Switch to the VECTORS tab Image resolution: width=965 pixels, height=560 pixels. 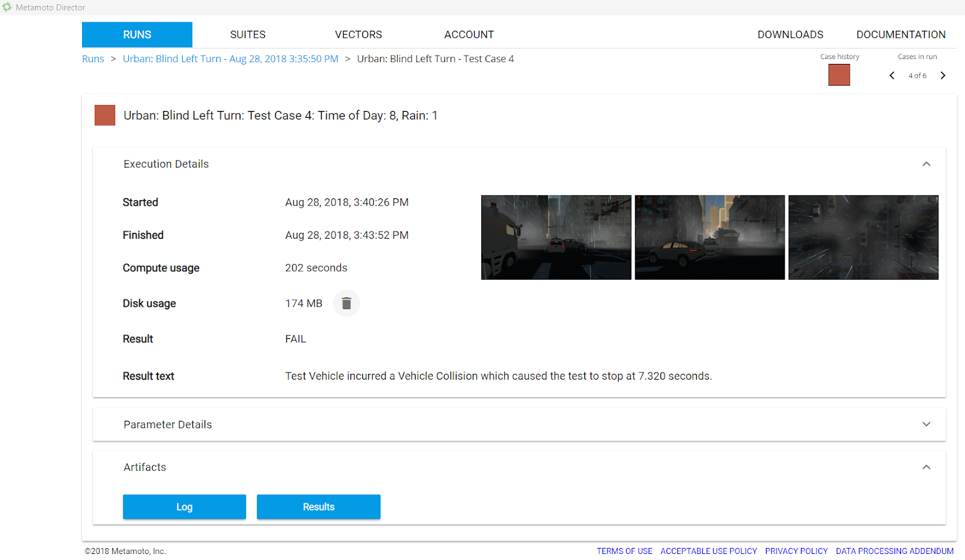click(x=358, y=35)
